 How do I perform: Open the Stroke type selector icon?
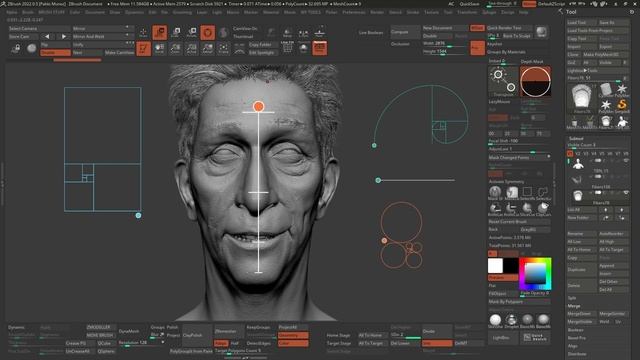(x=503, y=81)
